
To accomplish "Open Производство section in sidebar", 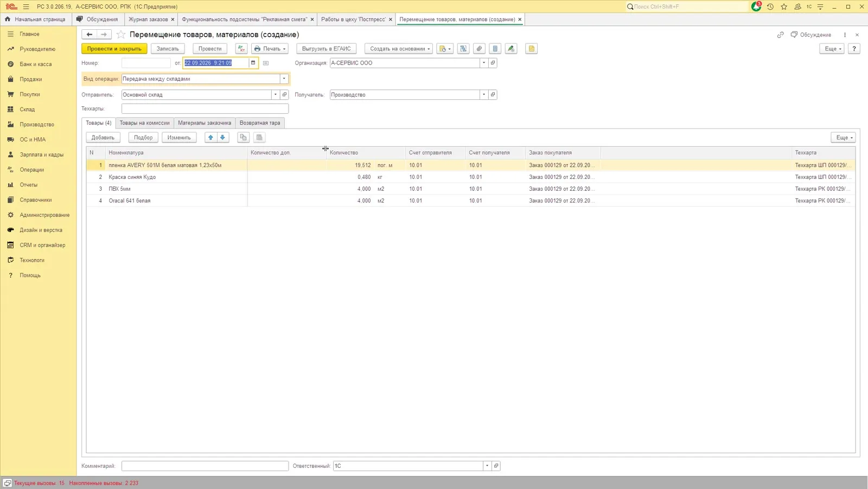I will coord(37,124).
